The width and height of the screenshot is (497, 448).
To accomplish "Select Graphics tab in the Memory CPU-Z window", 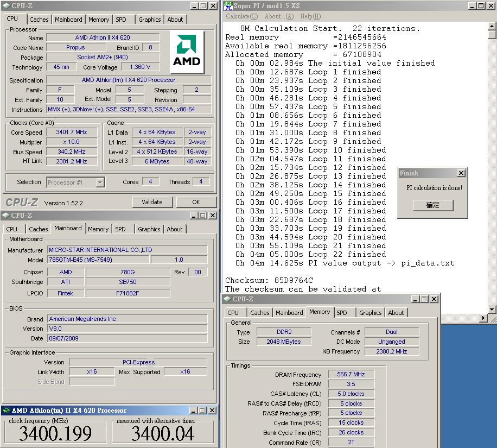I will point(370,313).
